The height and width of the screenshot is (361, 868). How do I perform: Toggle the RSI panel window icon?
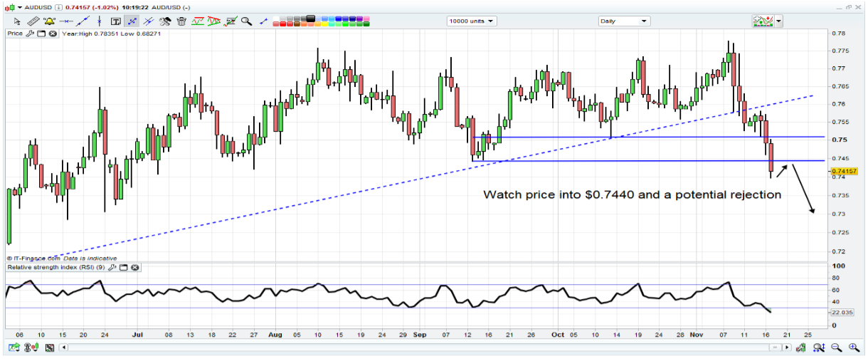coord(122,268)
